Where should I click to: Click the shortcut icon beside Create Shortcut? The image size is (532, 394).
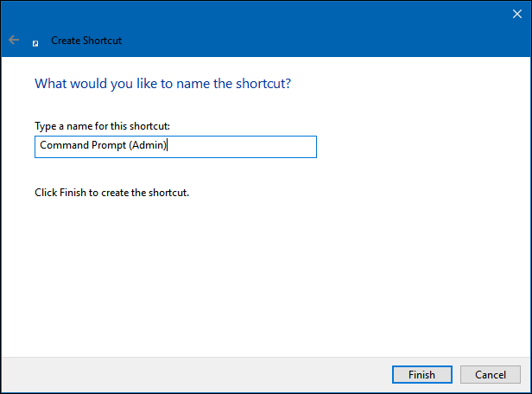pos(35,41)
